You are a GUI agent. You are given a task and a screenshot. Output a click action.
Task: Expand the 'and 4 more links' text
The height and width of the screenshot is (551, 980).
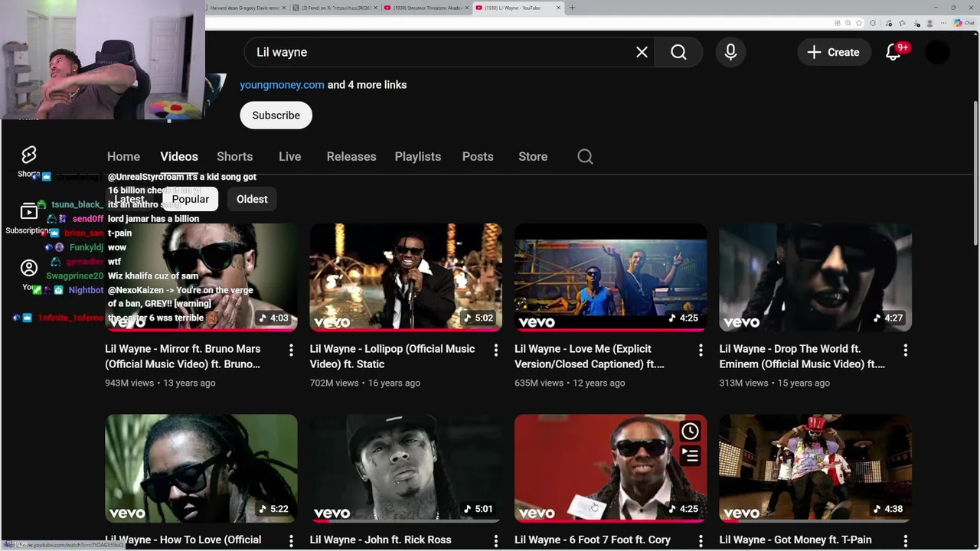tap(367, 85)
